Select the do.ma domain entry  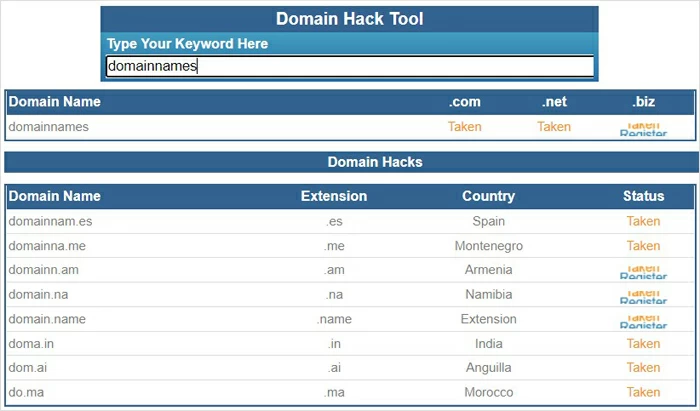[27, 393]
